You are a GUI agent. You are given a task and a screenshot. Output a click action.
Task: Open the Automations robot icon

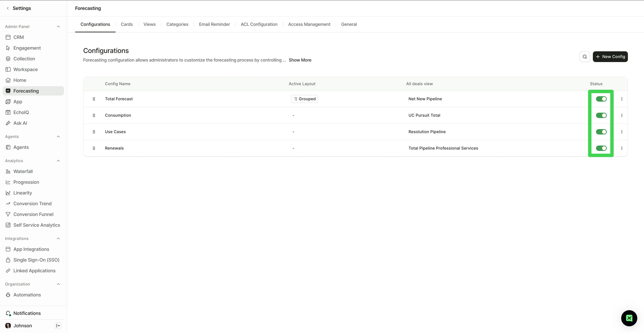click(x=8, y=295)
